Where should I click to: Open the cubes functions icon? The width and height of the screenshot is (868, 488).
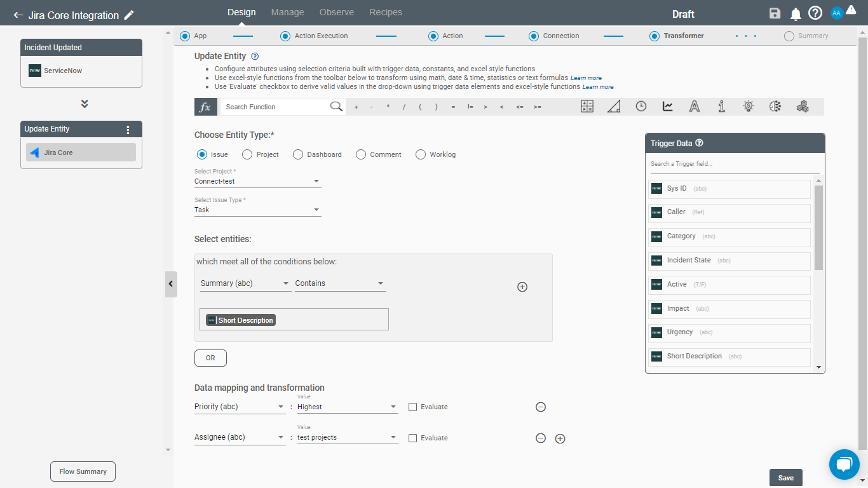point(803,107)
